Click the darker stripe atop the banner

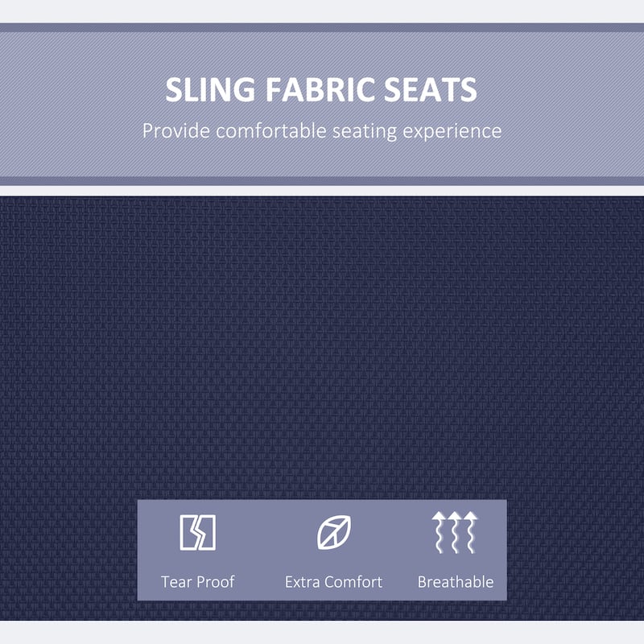[x=322, y=27]
